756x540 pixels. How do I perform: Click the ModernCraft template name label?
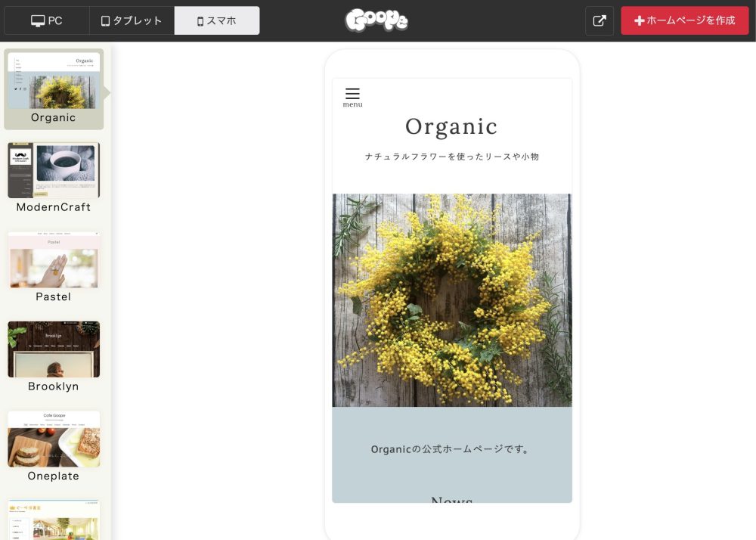54,207
